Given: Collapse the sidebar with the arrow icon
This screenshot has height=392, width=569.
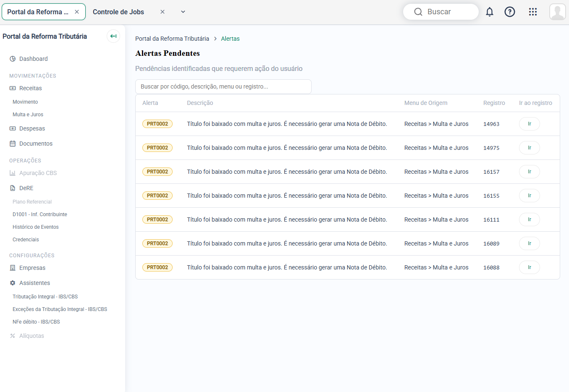Looking at the screenshot, I should click(x=113, y=36).
